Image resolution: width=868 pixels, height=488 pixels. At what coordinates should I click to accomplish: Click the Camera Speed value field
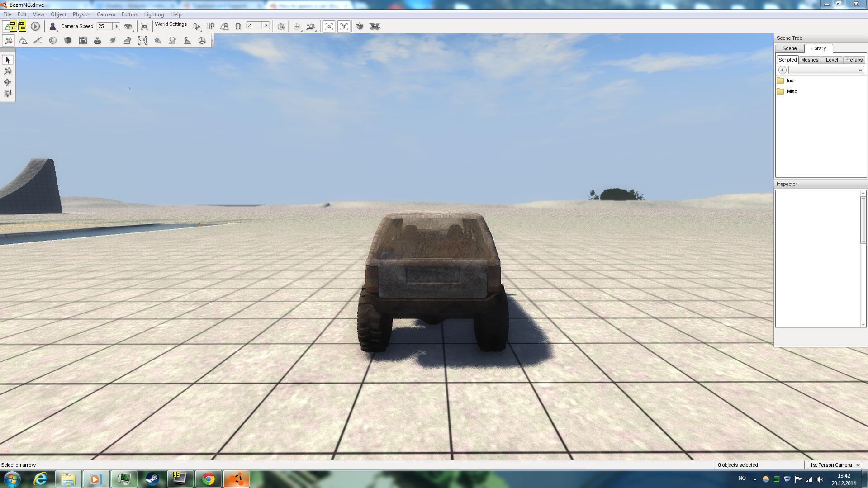[104, 26]
